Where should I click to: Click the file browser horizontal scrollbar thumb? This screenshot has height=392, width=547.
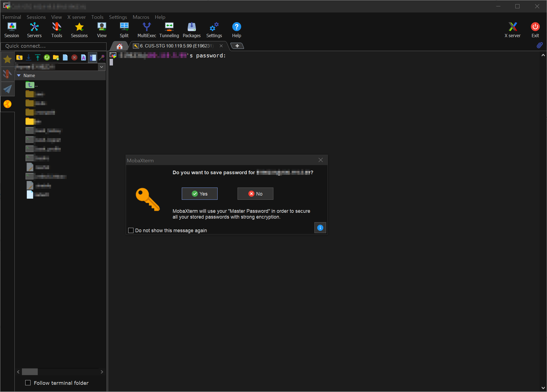[x=30, y=372]
